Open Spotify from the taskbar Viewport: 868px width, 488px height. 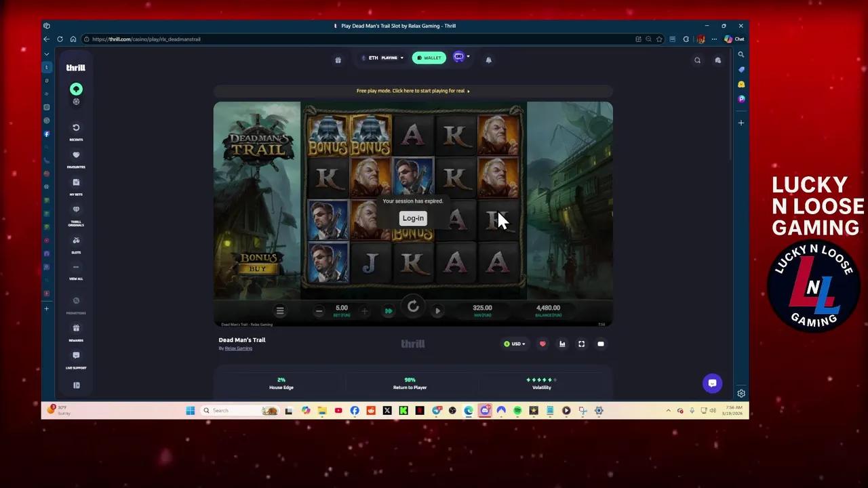(517, 411)
